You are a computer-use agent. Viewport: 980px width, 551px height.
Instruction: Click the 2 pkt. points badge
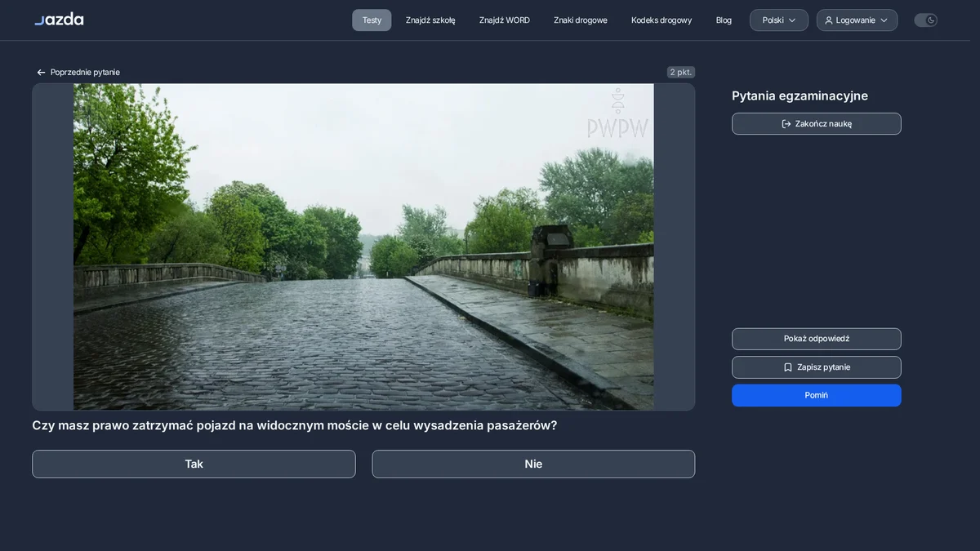click(x=681, y=72)
